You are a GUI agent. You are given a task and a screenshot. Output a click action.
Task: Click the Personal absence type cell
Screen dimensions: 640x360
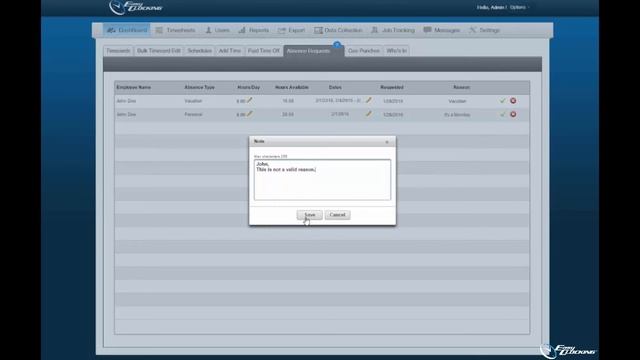pos(193,115)
